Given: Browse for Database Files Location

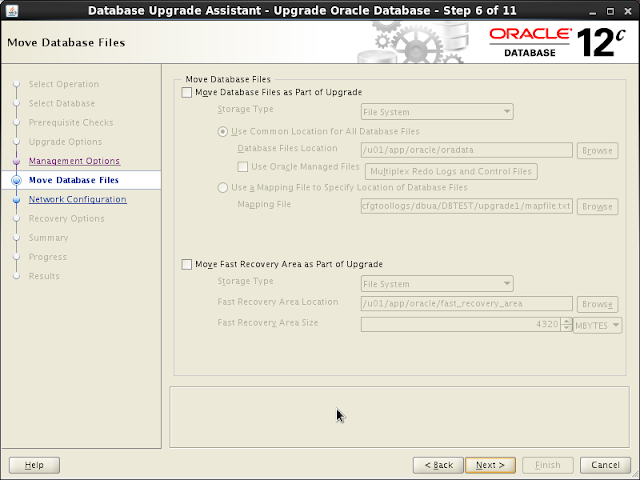Looking at the screenshot, I should [597, 151].
